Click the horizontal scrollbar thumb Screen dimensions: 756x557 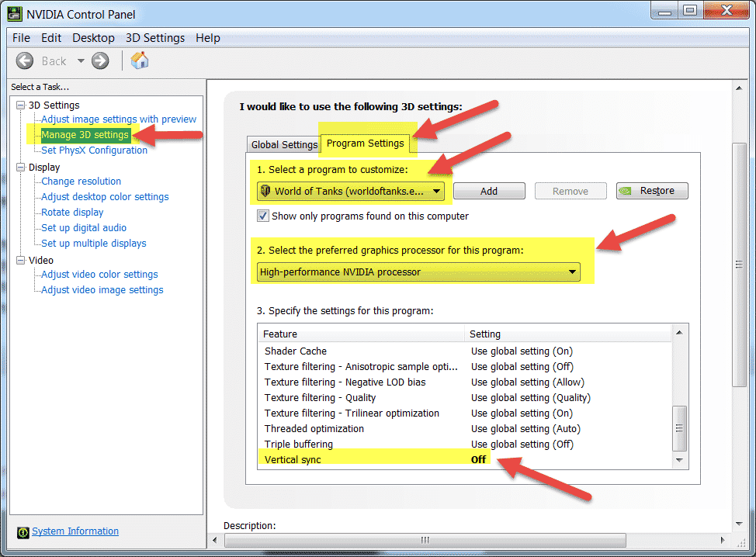[x=425, y=540]
